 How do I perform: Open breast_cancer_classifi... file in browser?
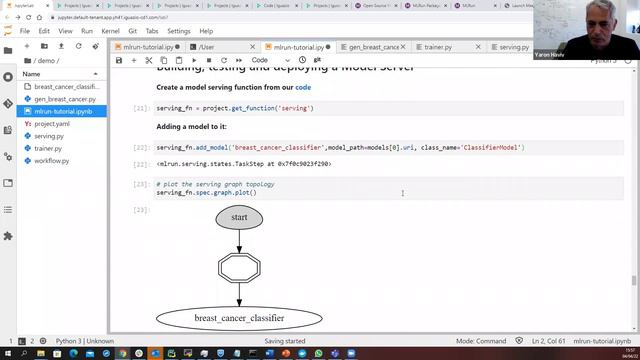tap(62, 87)
